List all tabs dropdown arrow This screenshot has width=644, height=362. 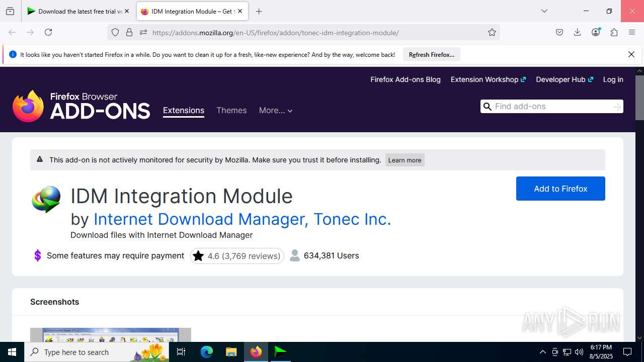click(x=544, y=11)
